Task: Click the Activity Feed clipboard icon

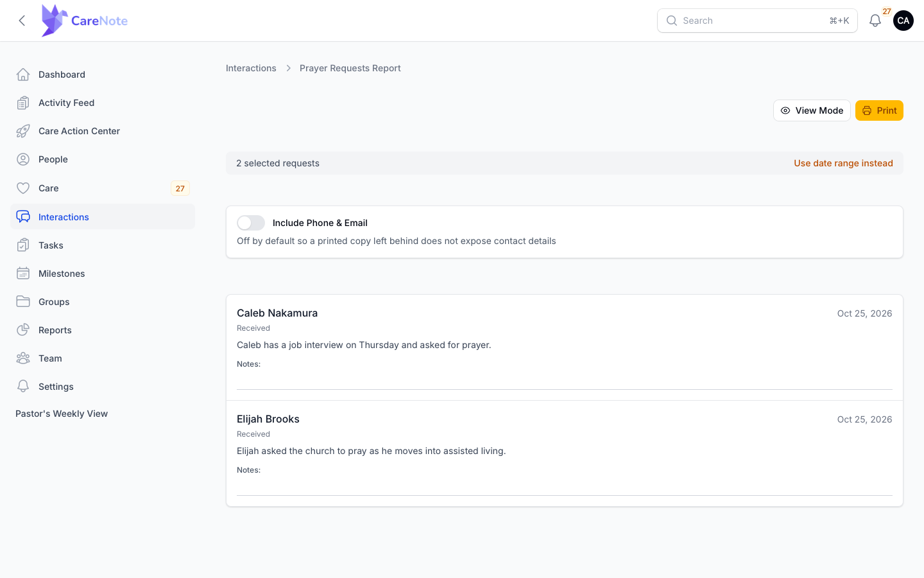Action: point(23,103)
